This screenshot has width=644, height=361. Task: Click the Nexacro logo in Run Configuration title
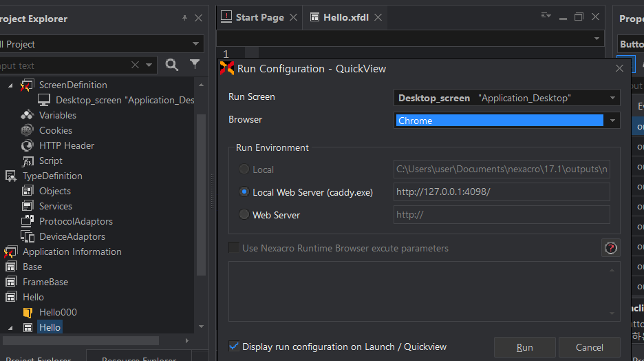(x=227, y=68)
